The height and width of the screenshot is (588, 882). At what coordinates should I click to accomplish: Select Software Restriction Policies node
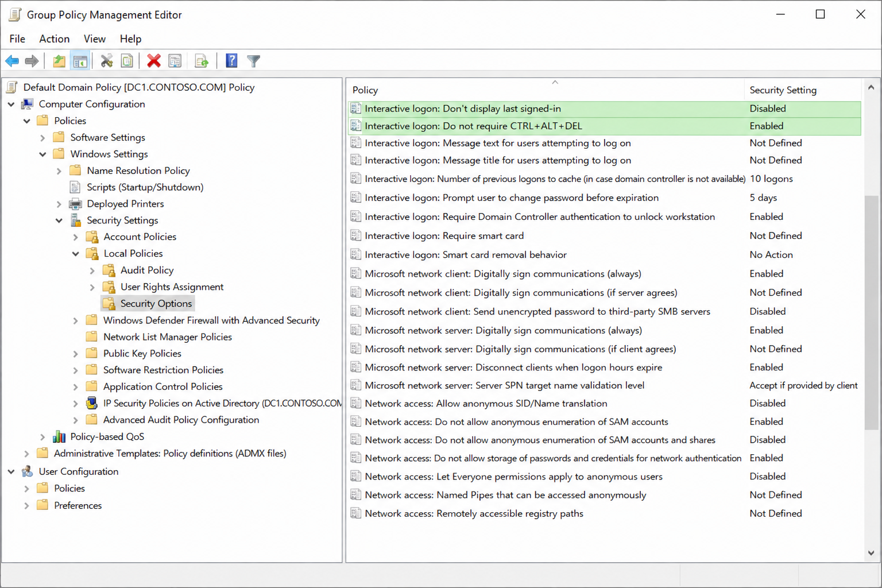163,370
